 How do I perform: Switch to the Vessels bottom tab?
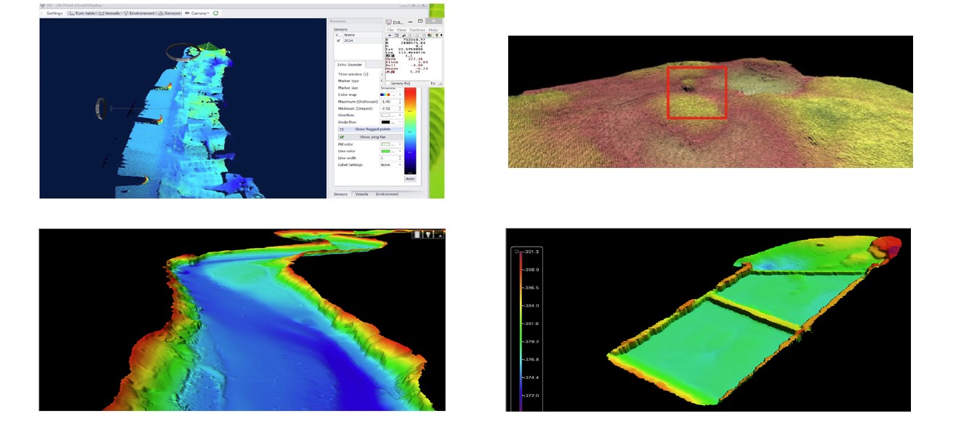click(x=361, y=194)
